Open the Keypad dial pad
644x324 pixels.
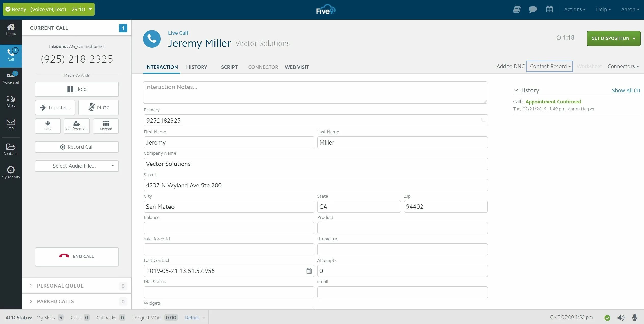point(106,126)
